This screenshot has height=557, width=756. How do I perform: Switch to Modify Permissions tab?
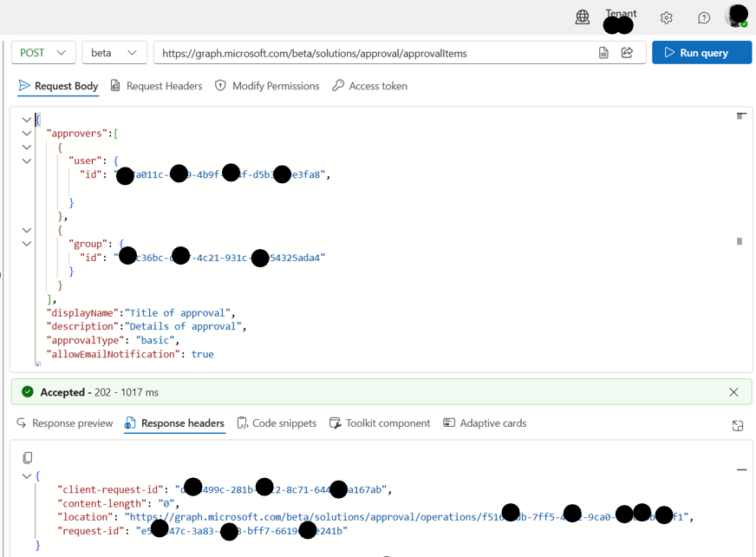[x=267, y=86]
